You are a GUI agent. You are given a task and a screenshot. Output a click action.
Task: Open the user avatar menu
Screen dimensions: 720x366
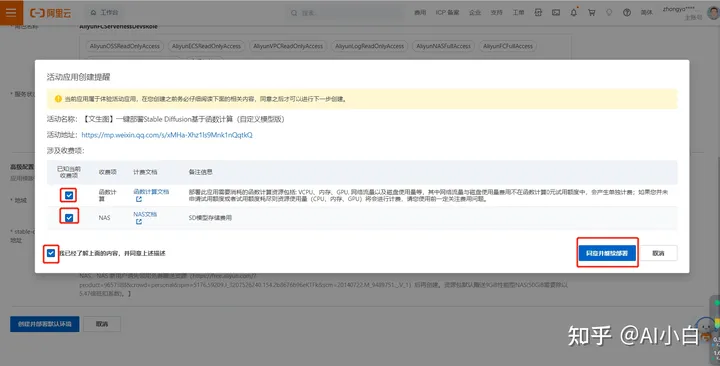[714, 13]
